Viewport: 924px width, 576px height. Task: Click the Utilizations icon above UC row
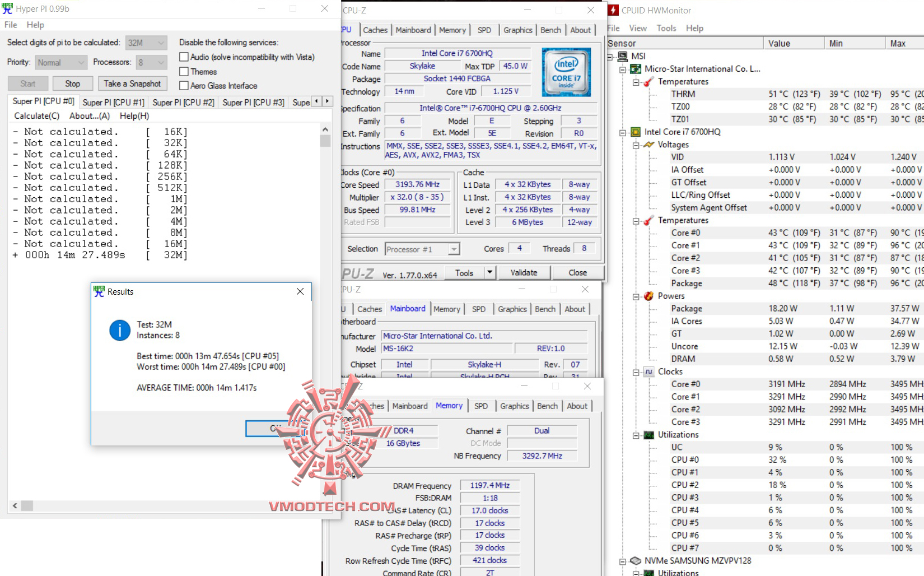pyautogui.click(x=649, y=435)
